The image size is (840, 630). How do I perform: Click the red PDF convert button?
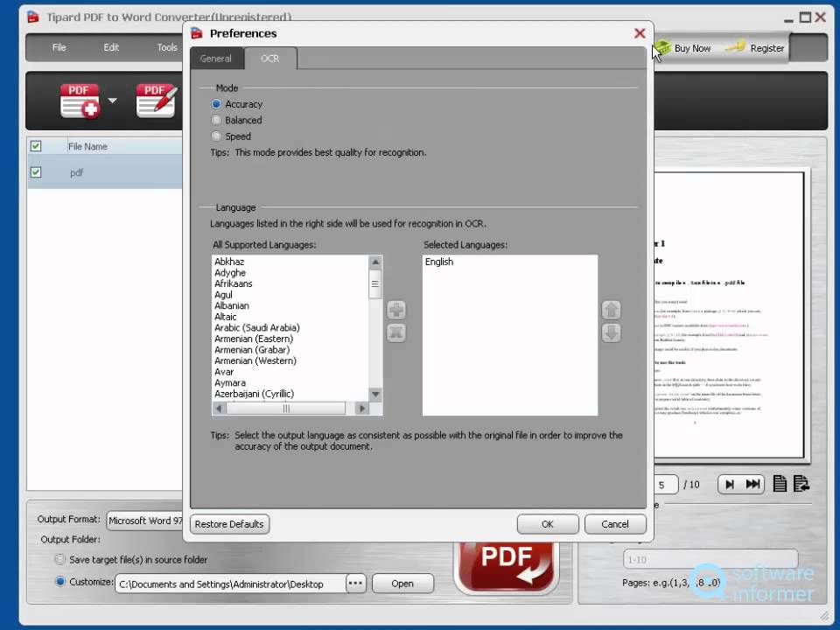(507, 567)
